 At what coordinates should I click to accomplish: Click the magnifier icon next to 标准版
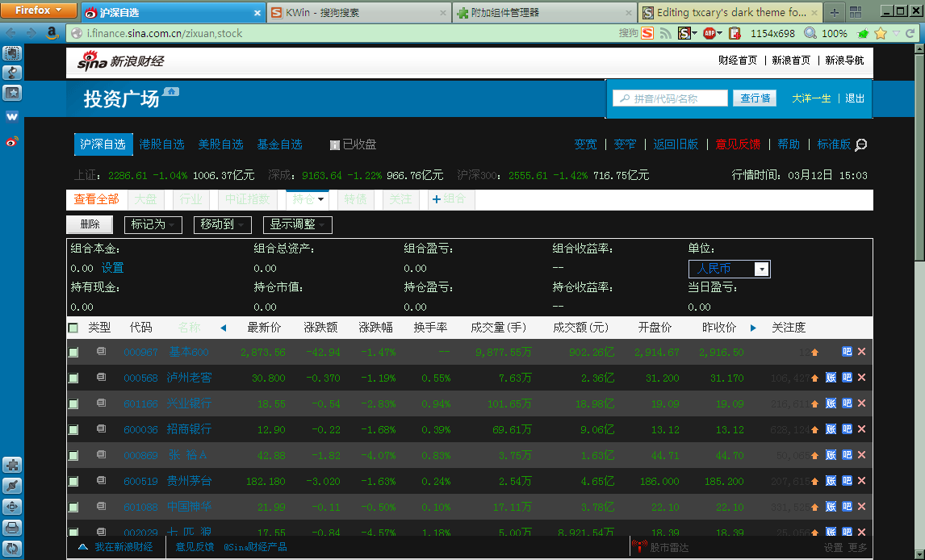(861, 144)
